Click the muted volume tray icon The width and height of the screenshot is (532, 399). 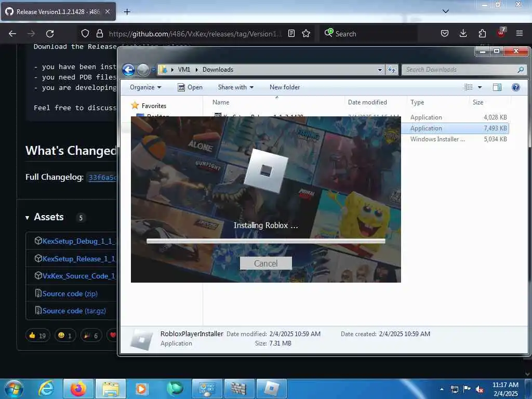pyautogui.click(x=480, y=390)
